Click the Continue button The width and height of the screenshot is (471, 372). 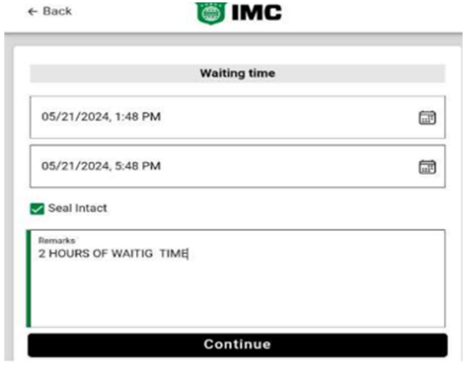coord(237,345)
